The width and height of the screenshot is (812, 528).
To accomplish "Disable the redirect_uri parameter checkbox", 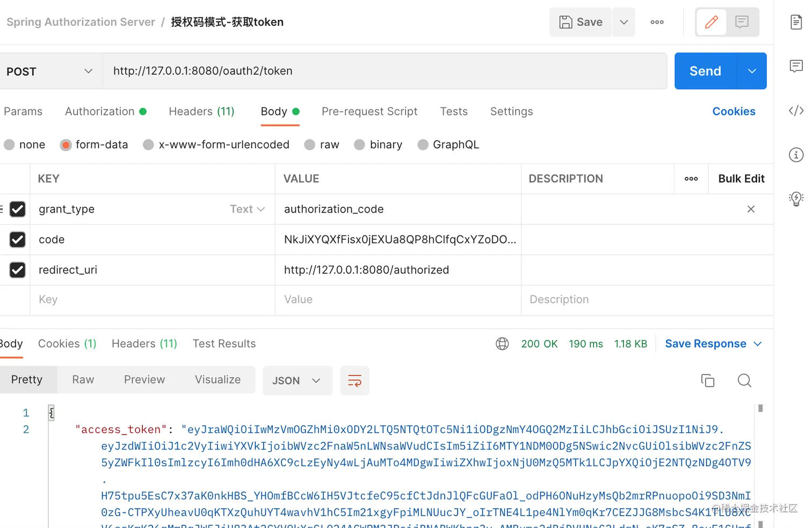I will [17, 270].
